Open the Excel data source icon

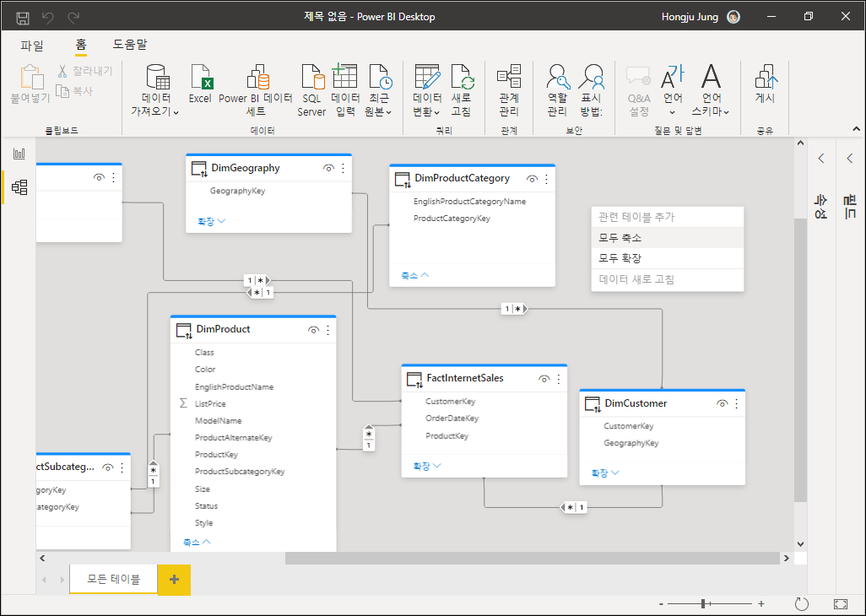[200, 84]
